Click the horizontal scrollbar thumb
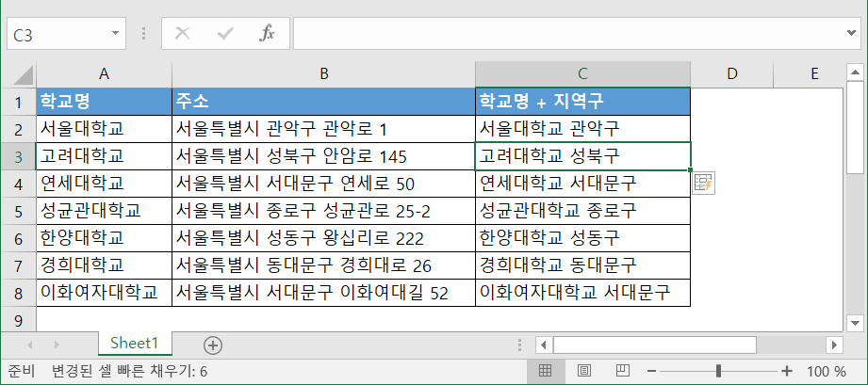Viewport: 868px width, 385px height. tap(654, 345)
